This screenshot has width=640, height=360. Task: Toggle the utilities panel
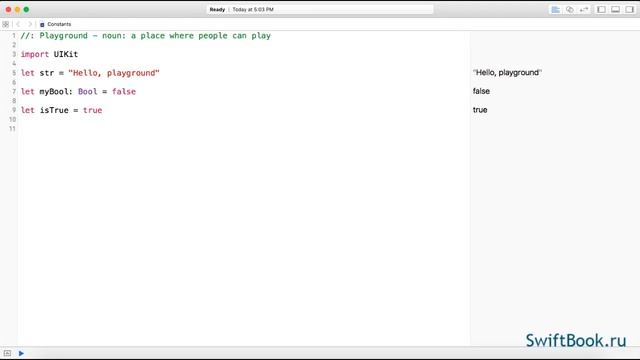[x=629, y=9]
